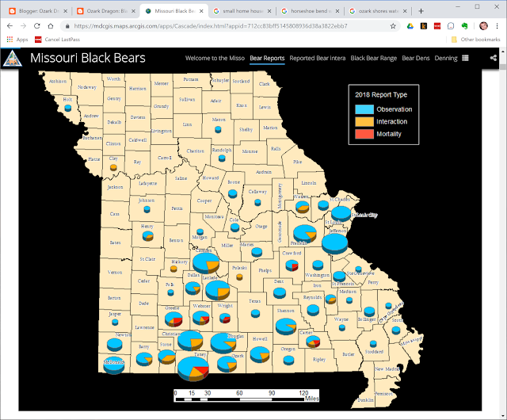Click the Holt county blue marker
Image resolution: width=507 pixels, height=420 pixels.
click(x=68, y=108)
